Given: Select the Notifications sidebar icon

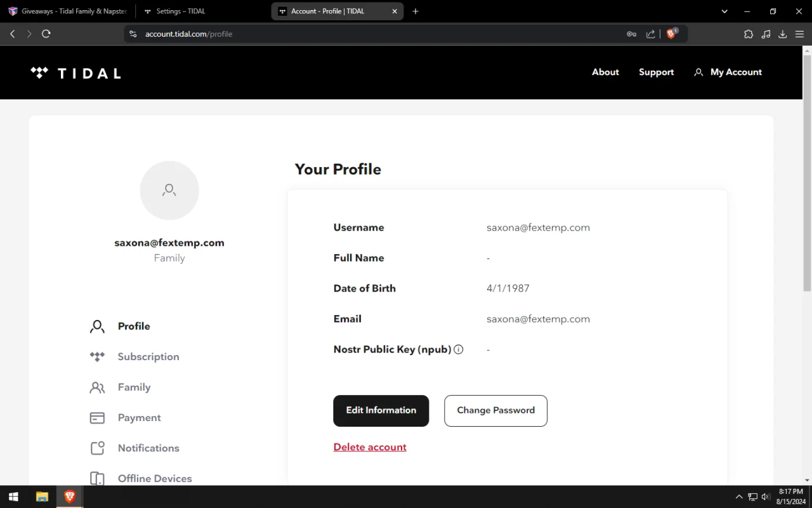Looking at the screenshot, I should click(97, 448).
